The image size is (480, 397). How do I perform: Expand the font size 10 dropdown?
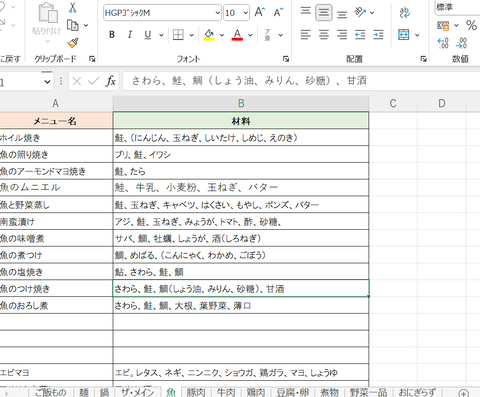click(x=246, y=13)
